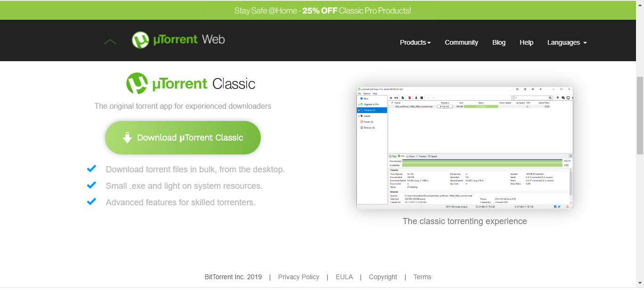This screenshot has height=290, width=644.
Task: Open the Blog link in the navigation
Action: click(499, 42)
